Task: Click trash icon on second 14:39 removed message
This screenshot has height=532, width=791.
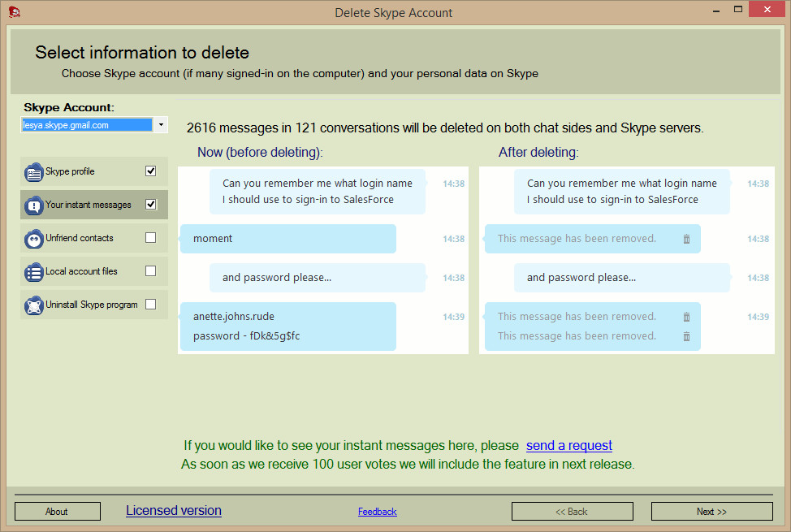Action: coord(686,336)
